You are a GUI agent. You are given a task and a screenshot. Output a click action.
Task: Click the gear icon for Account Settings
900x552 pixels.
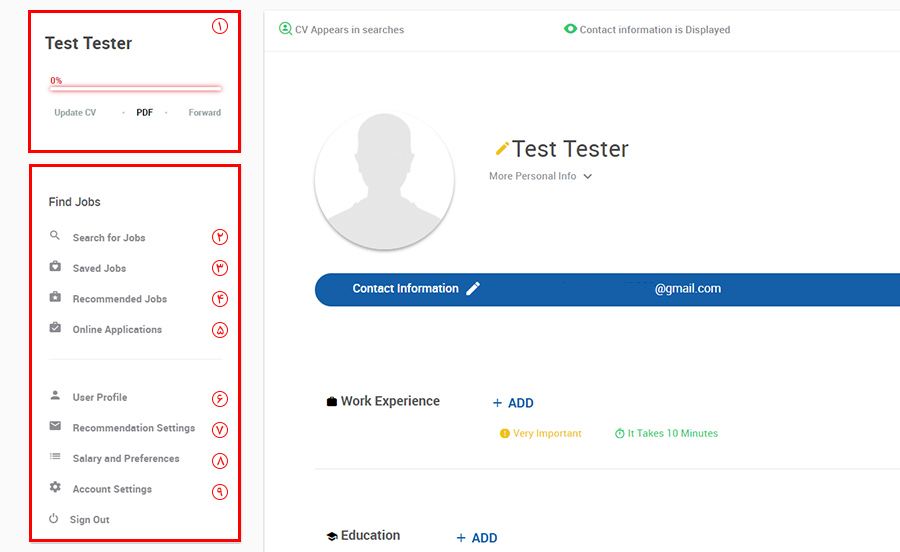coord(55,488)
